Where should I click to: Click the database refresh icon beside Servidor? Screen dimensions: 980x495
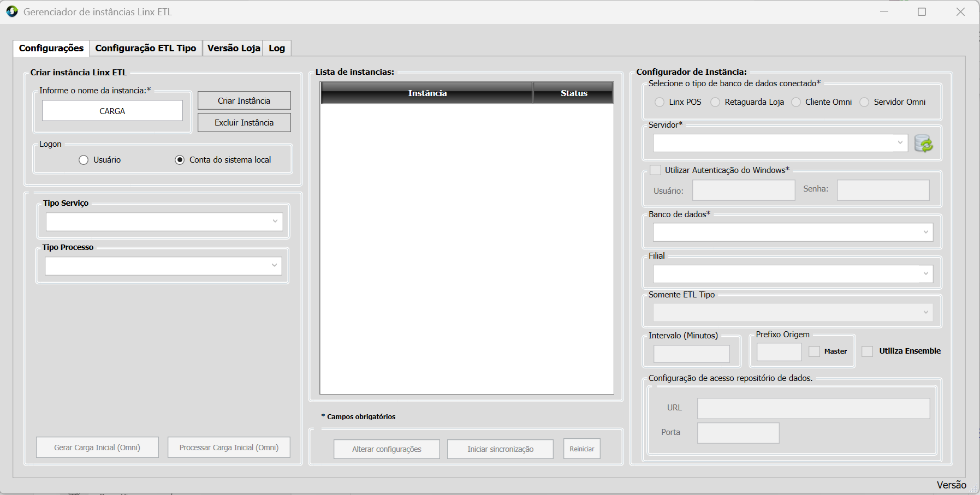tap(924, 144)
